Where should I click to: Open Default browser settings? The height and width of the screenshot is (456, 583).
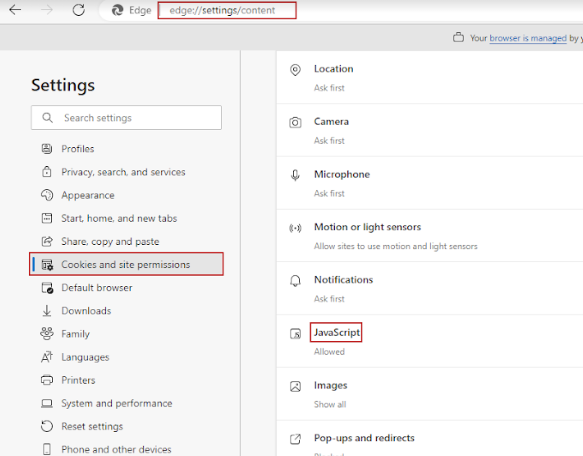(x=97, y=288)
